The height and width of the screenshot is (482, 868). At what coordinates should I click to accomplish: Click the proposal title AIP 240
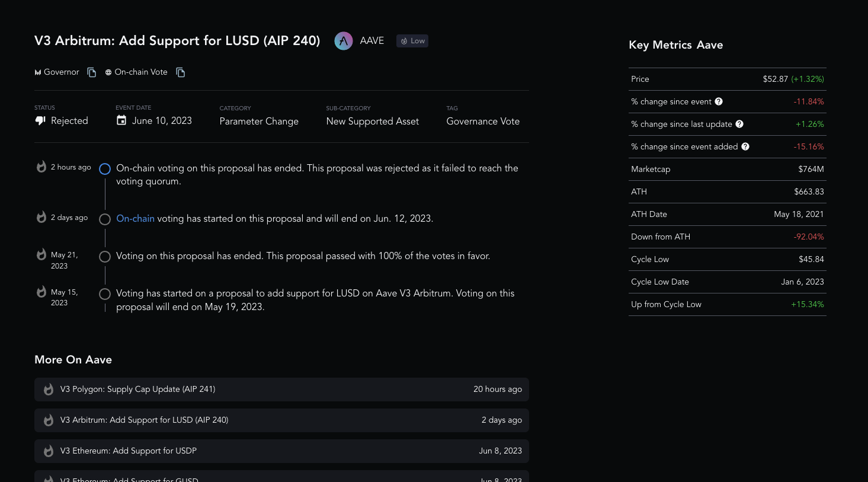click(177, 41)
